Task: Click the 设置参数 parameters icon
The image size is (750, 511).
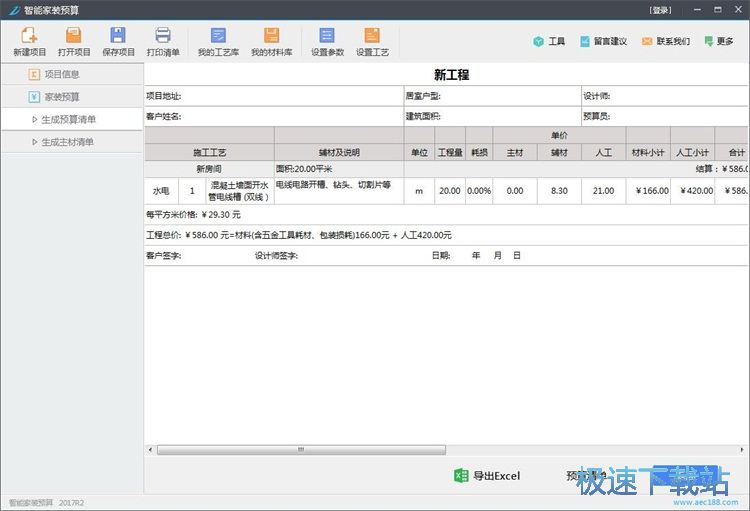Action: click(x=327, y=41)
